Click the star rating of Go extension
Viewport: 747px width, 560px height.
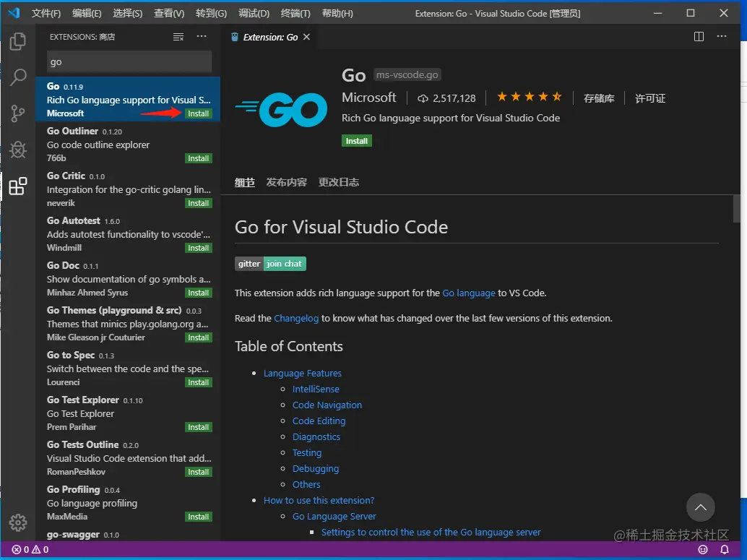tap(529, 98)
